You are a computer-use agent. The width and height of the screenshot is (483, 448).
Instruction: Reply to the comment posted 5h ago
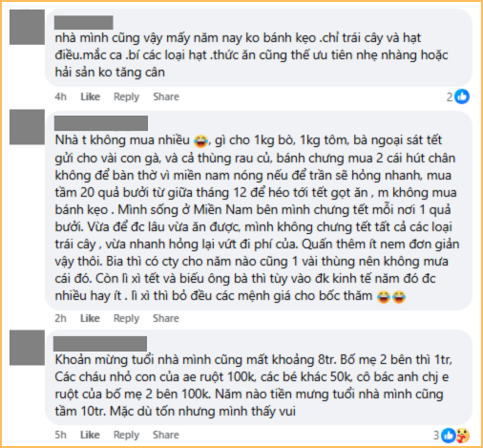point(126,435)
